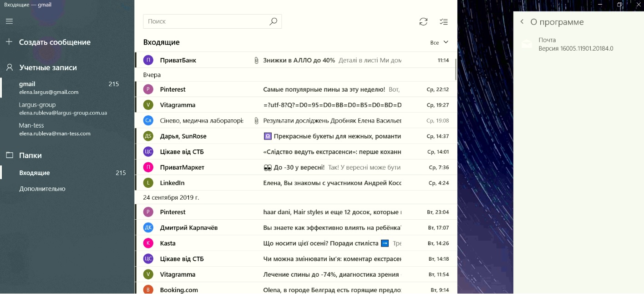Click the ПриватБанк sender avatar
The height and width of the screenshot is (294, 644).
point(148,60)
